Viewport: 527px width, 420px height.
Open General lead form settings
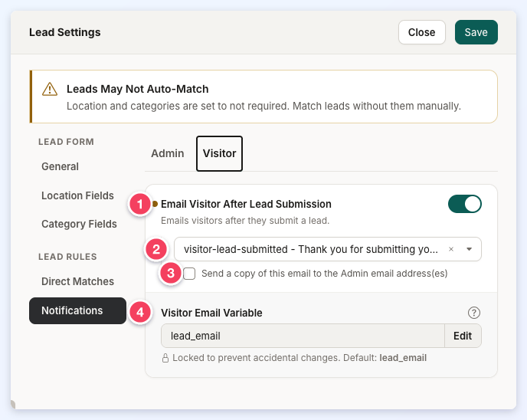point(61,166)
